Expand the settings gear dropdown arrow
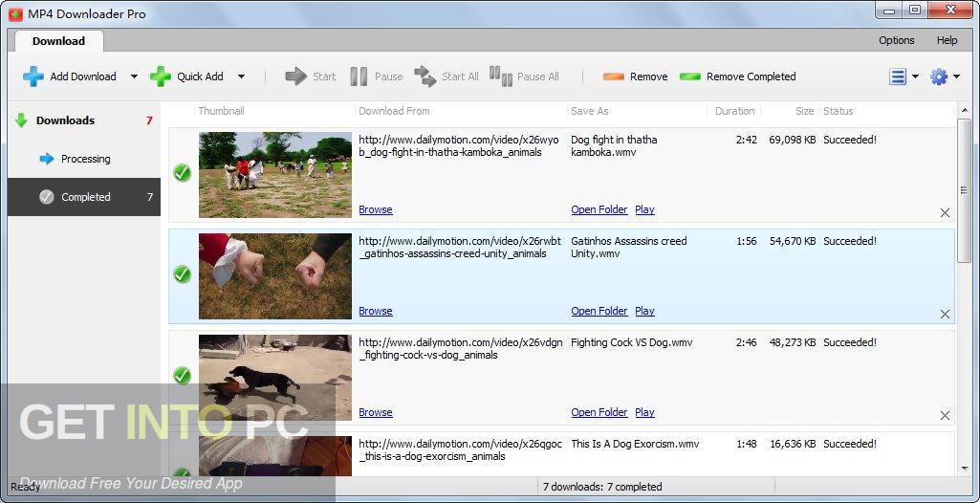Image resolution: width=980 pixels, height=503 pixels. click(957, 77)
